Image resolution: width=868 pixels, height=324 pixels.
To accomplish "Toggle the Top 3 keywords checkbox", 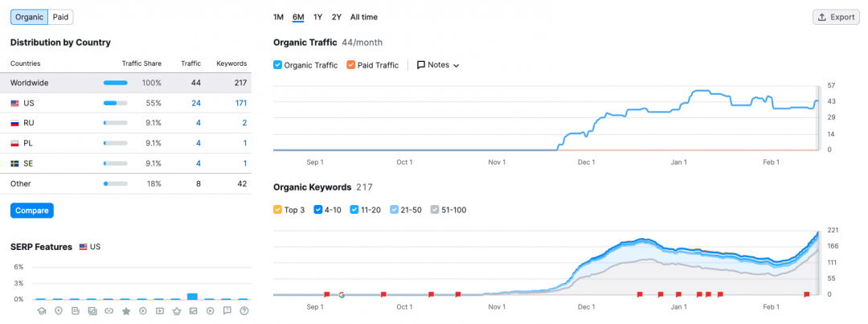I will (278, 210).
